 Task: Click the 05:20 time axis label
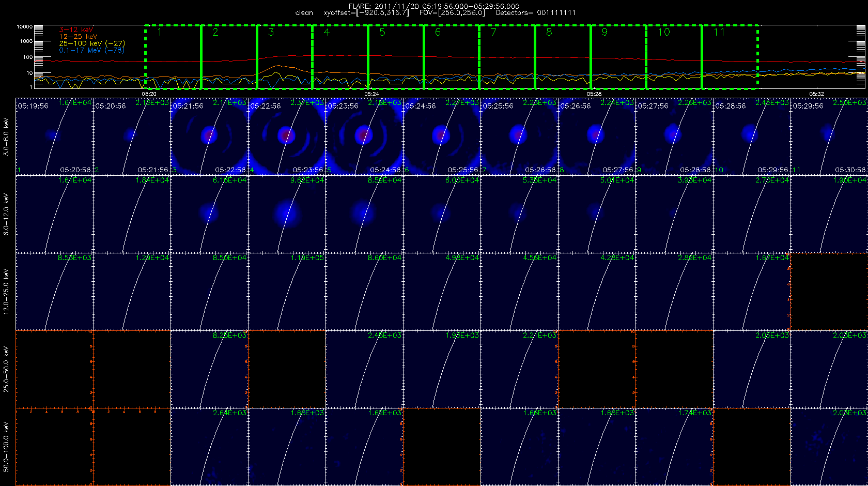click(x=149, y=94)
